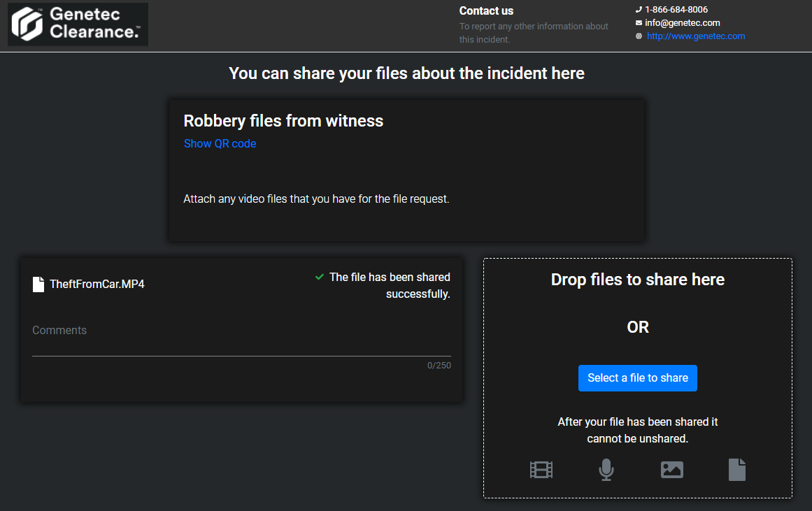
Task: Click the 0/250 character counter
Action: point(439,366)
